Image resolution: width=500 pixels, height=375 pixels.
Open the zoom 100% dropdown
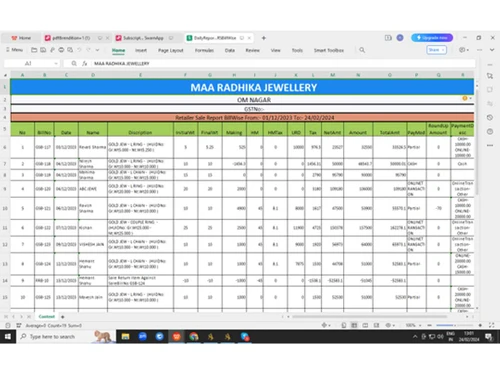coord(420,325)
